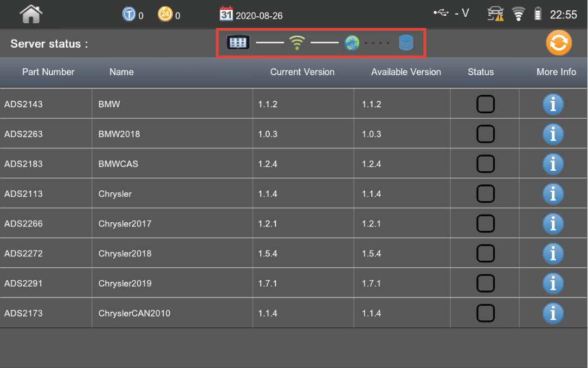The height and width of the screenshot is (368, 588).
Task: Click the Name column header
Action: point(121,72)
